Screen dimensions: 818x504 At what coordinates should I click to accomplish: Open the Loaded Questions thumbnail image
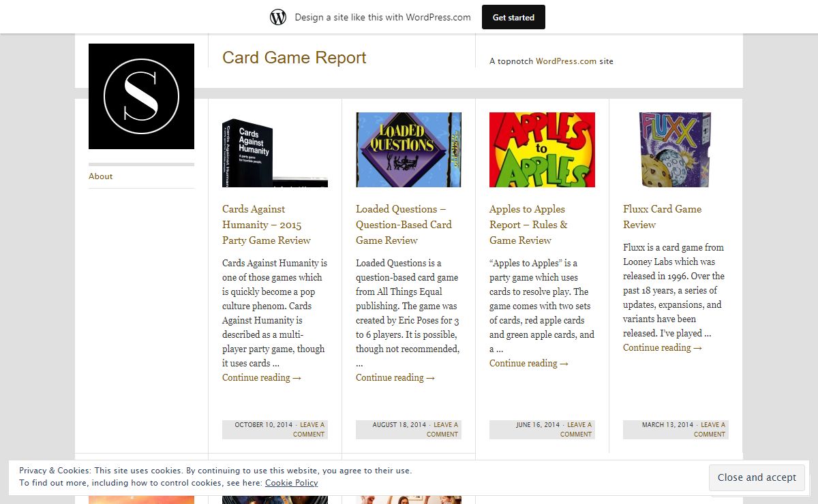click(x=408, y=150)
